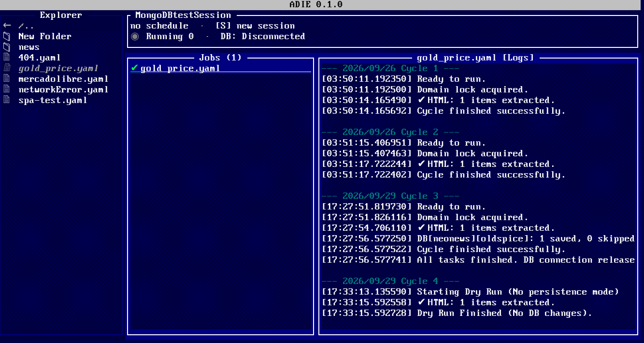Click the Explorer panel title

pyautogui.click(x=61, y=15)
